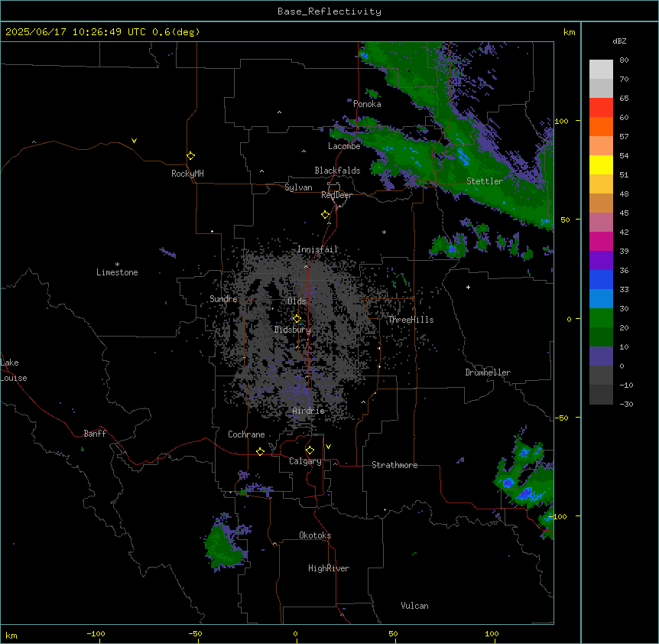Click the ThreeHills label
Image resolution: width=659 pixels, height=644 pixels.
pos(411,320)
